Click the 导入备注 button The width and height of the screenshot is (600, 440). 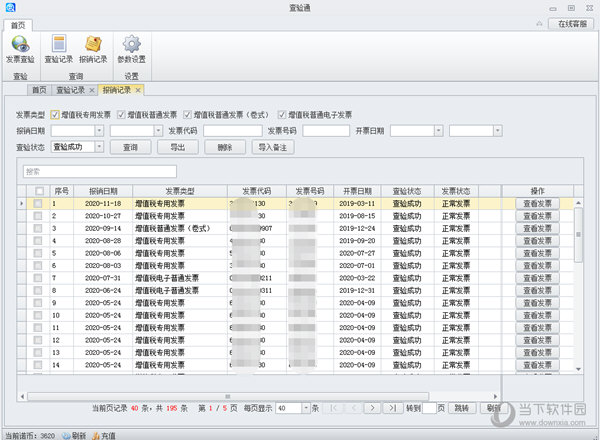(x=272, y=147)
